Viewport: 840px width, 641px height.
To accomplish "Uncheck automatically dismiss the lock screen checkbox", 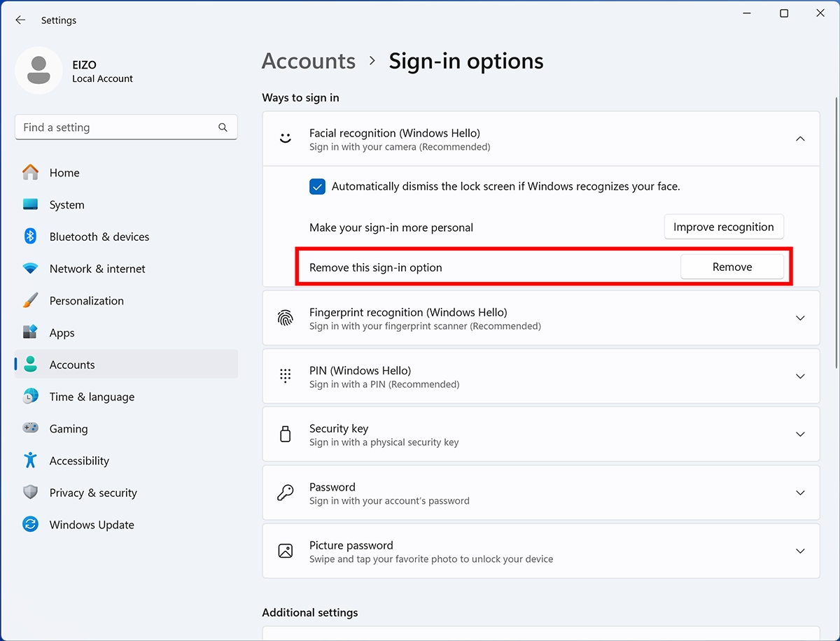I will click(317, 187).
